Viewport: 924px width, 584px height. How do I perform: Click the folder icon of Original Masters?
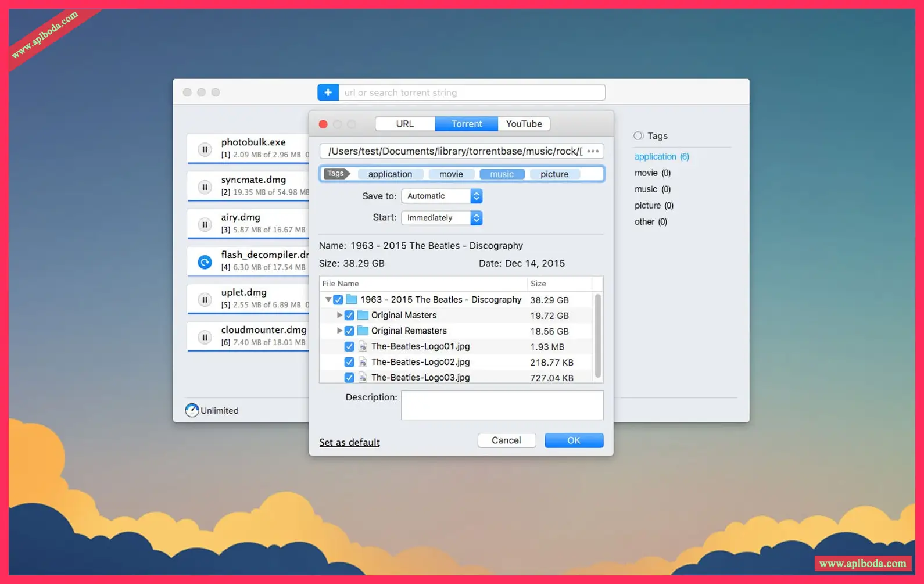(363, 315)
